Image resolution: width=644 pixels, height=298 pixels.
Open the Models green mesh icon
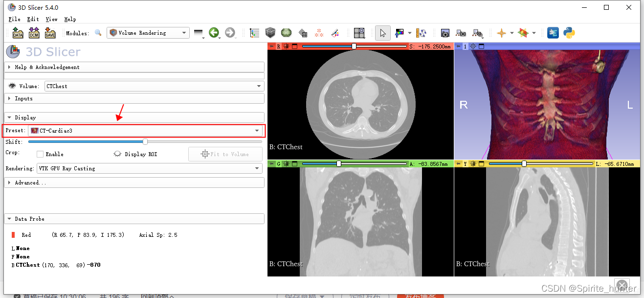(x=286, y=33)
